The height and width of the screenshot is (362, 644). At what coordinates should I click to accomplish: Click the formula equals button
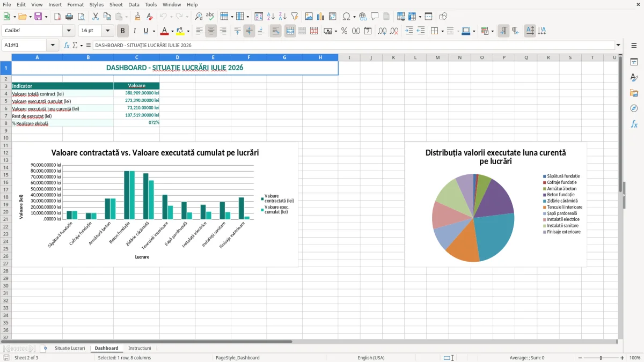[89, 45]
